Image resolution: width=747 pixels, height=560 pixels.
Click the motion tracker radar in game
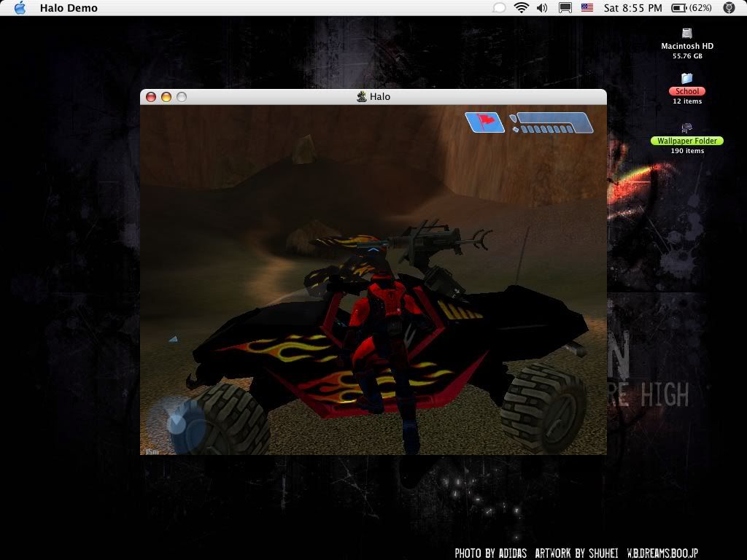pyautogui.click(x=177, y=424)
